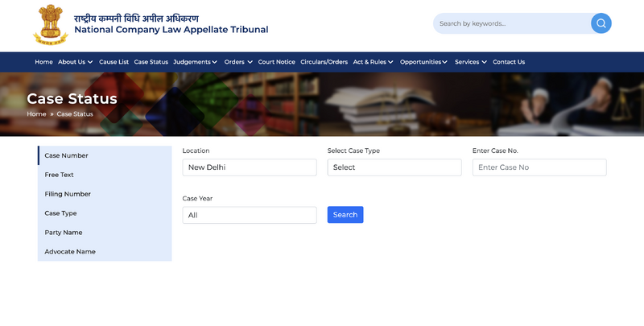Open the Location dropdown showing New Delhi
The width and height of the screenshot is (644, 326).
[x=249, y=167]
